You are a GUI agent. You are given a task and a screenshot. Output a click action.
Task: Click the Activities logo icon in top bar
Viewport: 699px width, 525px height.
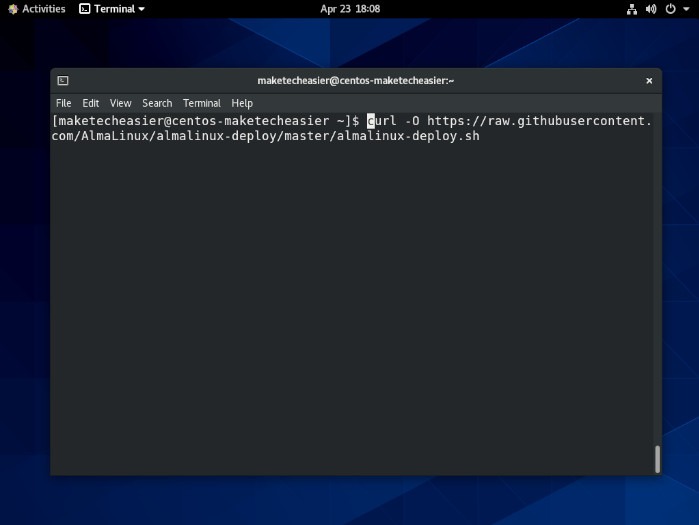[x=13, y=9]
